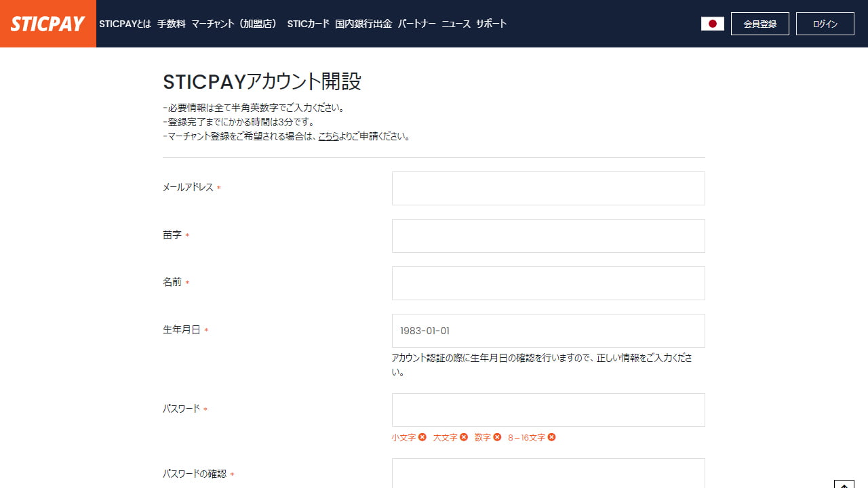This screenshot has height=488, width=868.
Task: Focus the 苗字 input field
Action: 549,236
